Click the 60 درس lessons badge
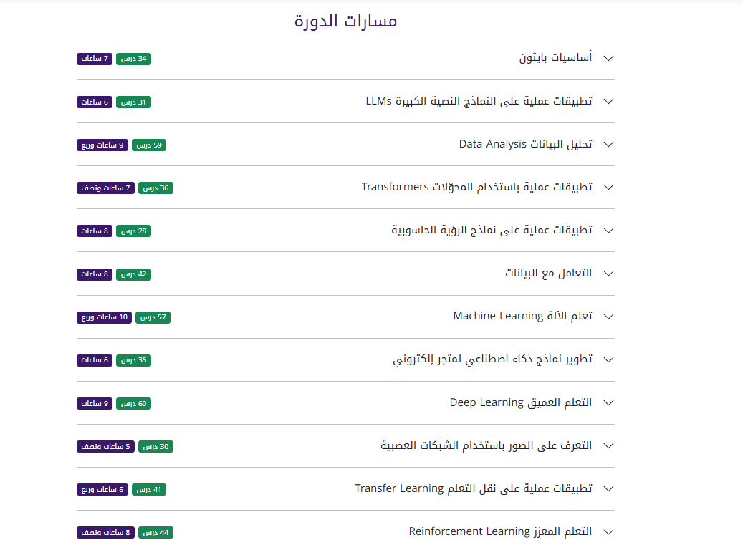This screenshot has width=743, height=560. tap(133, 404)
